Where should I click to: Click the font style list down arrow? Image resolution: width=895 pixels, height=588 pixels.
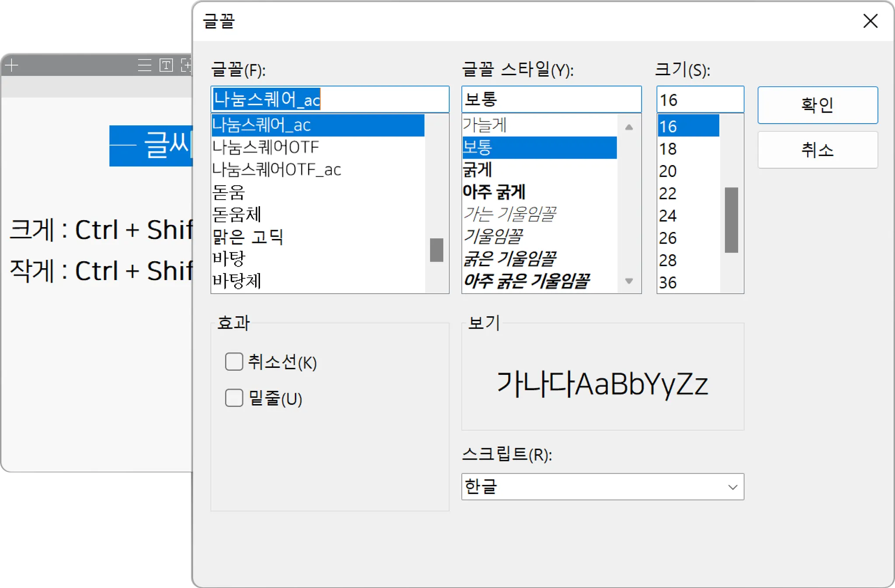629,281
